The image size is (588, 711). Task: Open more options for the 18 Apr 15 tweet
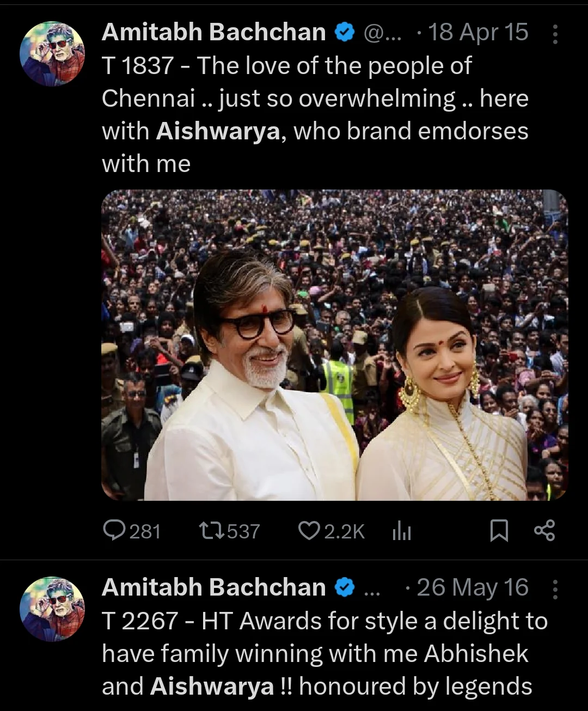tap(555, 34)
